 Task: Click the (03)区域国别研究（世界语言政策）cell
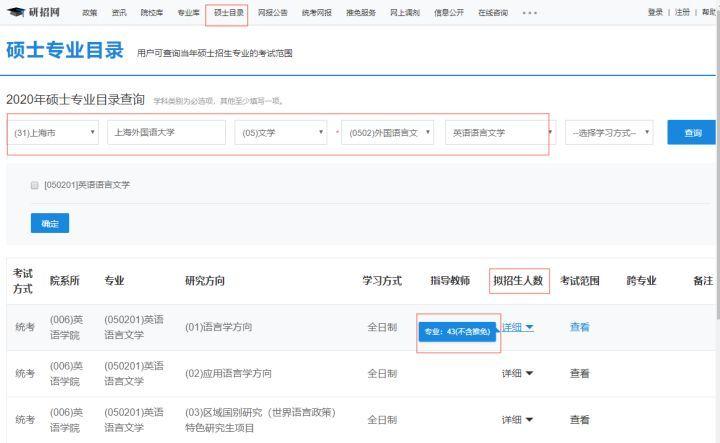coord(260,420)
